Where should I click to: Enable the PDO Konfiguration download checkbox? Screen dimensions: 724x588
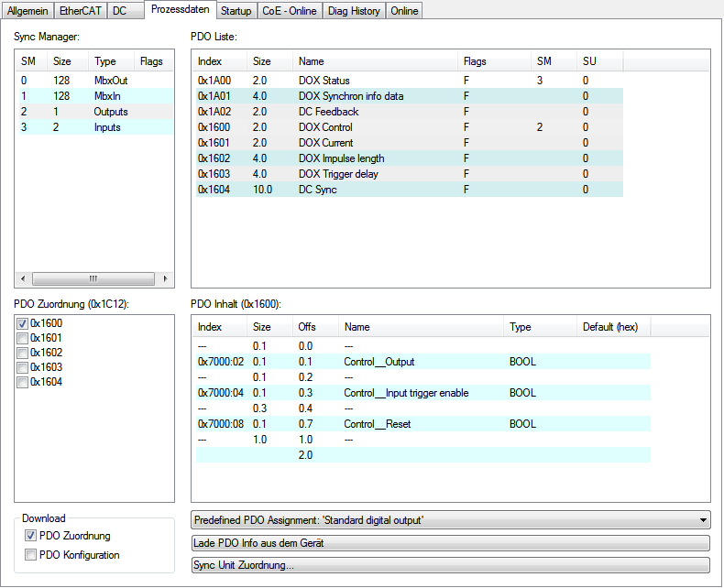pos(30,555)
